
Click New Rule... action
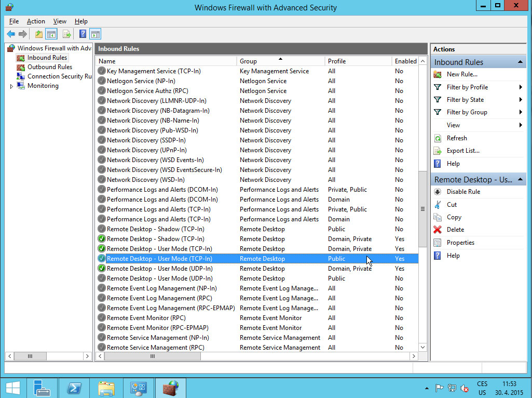click(462, 74)
